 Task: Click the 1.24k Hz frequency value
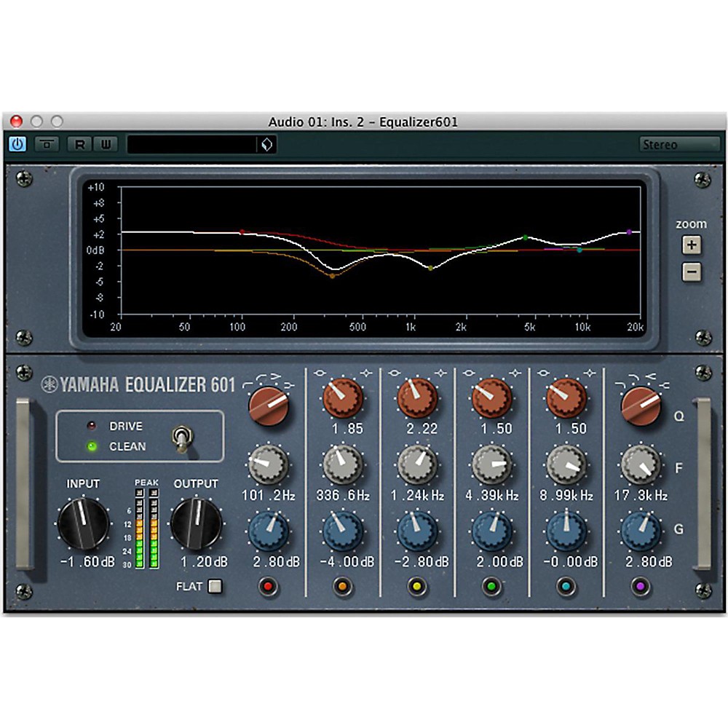417,495
